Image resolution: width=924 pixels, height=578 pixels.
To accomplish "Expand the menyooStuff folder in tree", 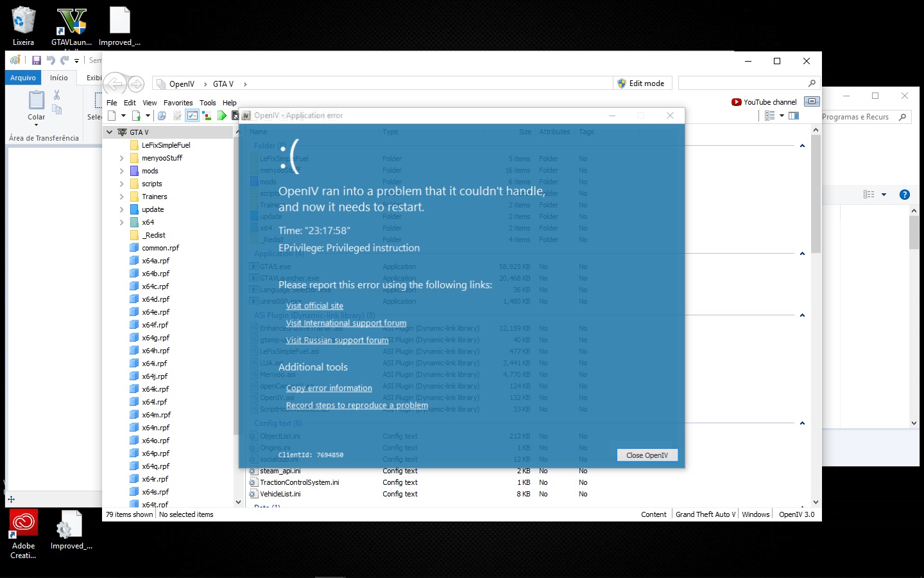I will [121, 158].
